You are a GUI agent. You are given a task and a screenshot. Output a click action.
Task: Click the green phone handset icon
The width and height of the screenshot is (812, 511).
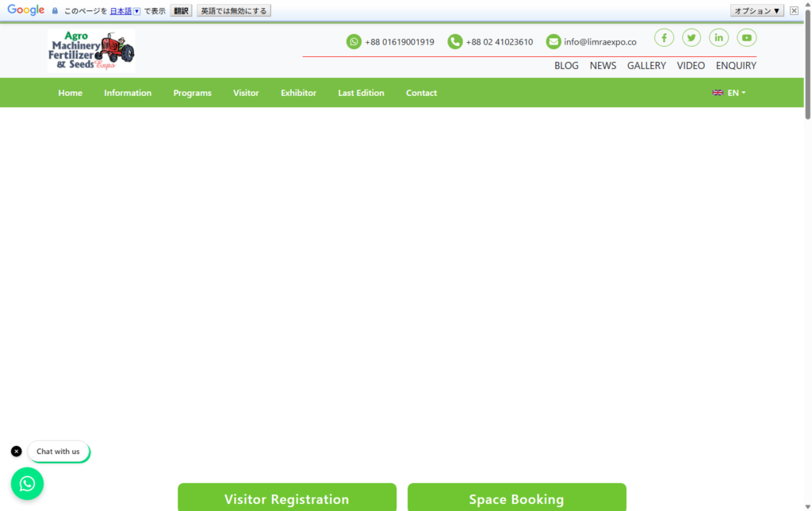[x=454, y=42]
